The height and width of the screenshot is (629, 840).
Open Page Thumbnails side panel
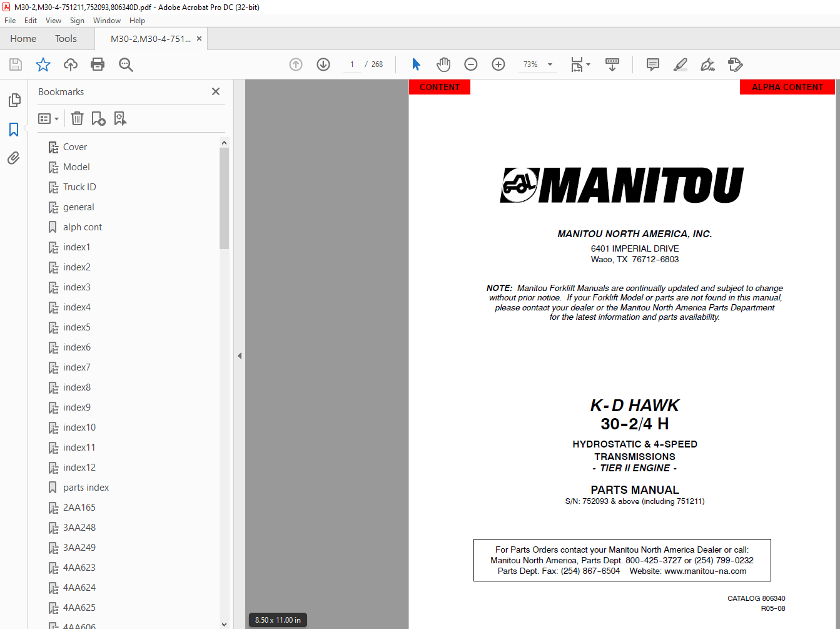tap(14, 100)
